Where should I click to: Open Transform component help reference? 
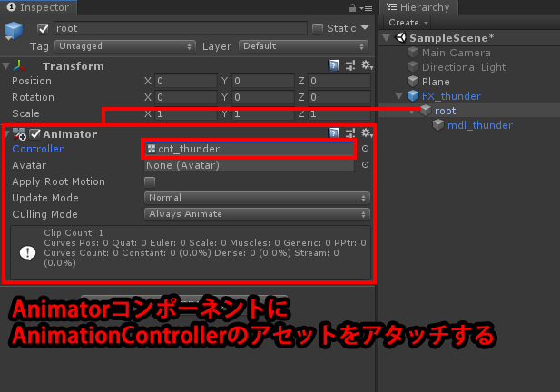(333, 65)
